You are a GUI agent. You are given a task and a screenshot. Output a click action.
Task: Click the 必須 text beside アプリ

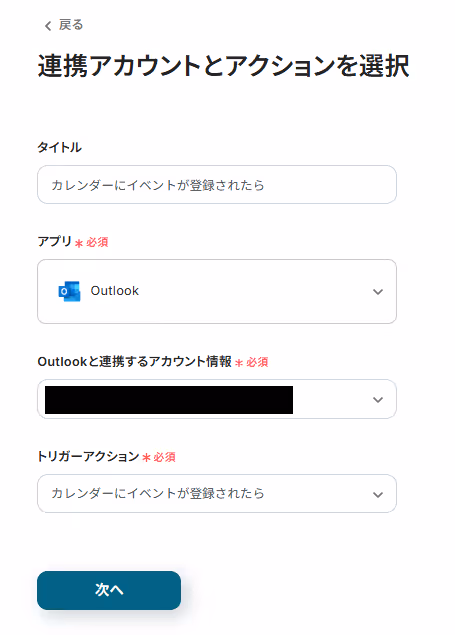tap(97, 242)
